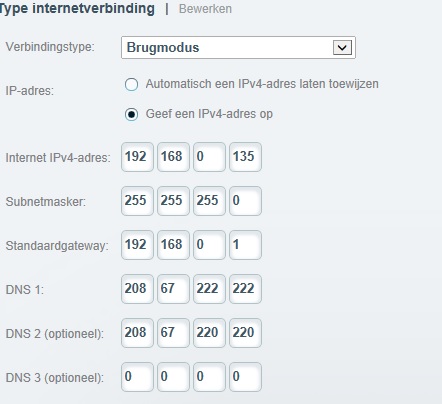
Task: Focus first DNS 1 field showing 208
Action: point(137,289)
